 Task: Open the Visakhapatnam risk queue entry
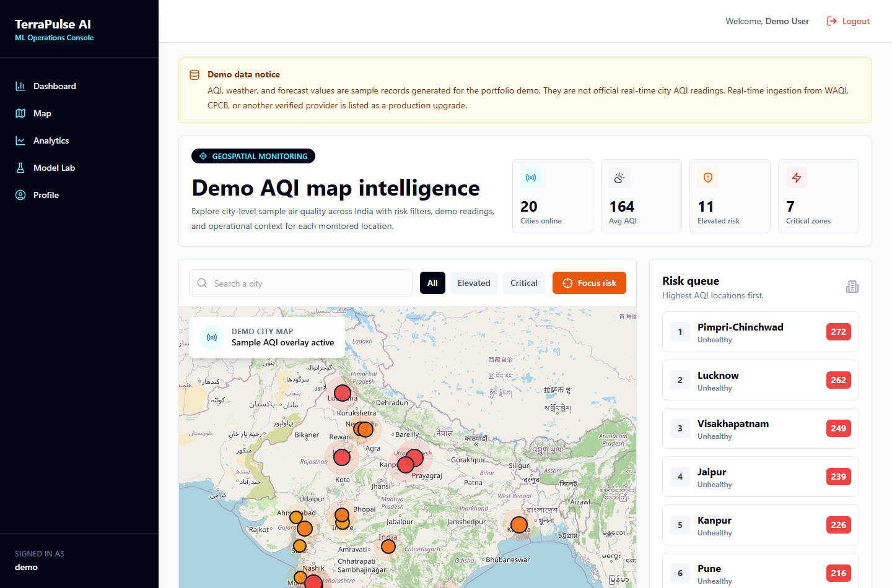pyautogui.click(x=761, y=428)
